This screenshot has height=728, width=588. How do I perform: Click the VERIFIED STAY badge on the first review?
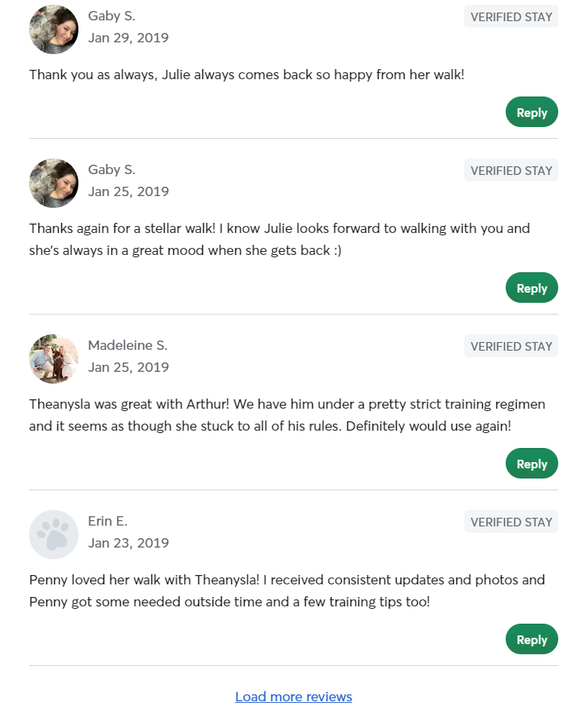(510, 16)
